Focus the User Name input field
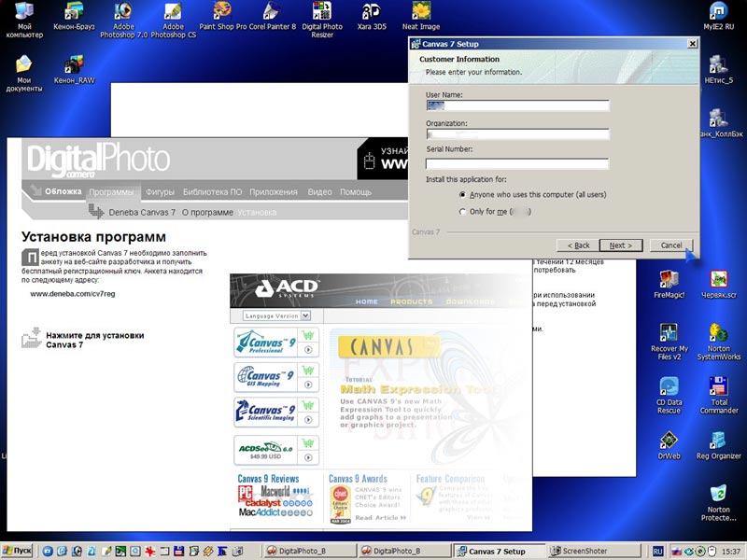The height and width of the screenshot is (560, 747). [517, 105]
